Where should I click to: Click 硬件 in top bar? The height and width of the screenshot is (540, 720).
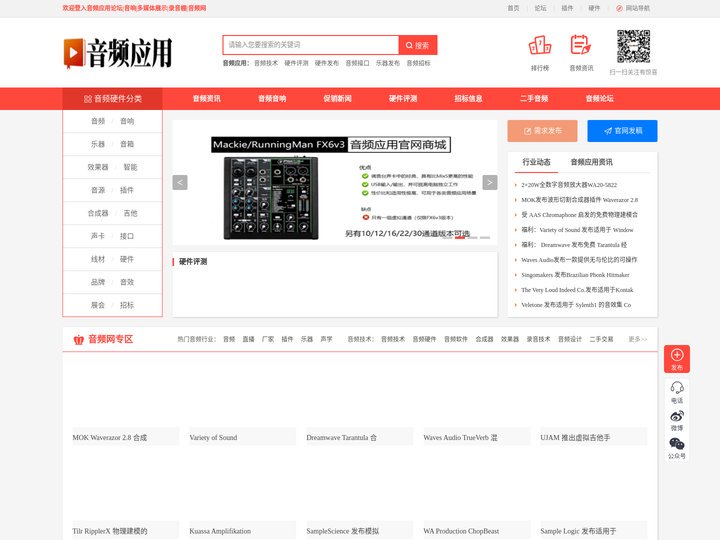(594, 8)
